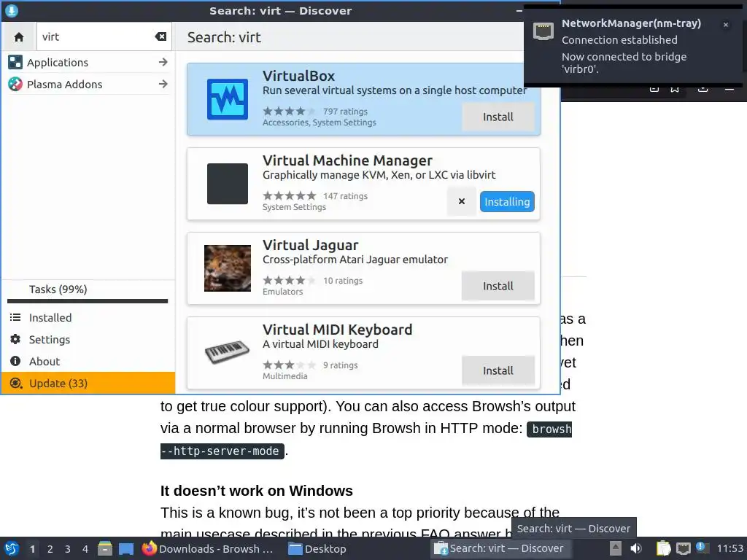
Task: Click --http-server-mode code text in browser
Action: point(222,451)
